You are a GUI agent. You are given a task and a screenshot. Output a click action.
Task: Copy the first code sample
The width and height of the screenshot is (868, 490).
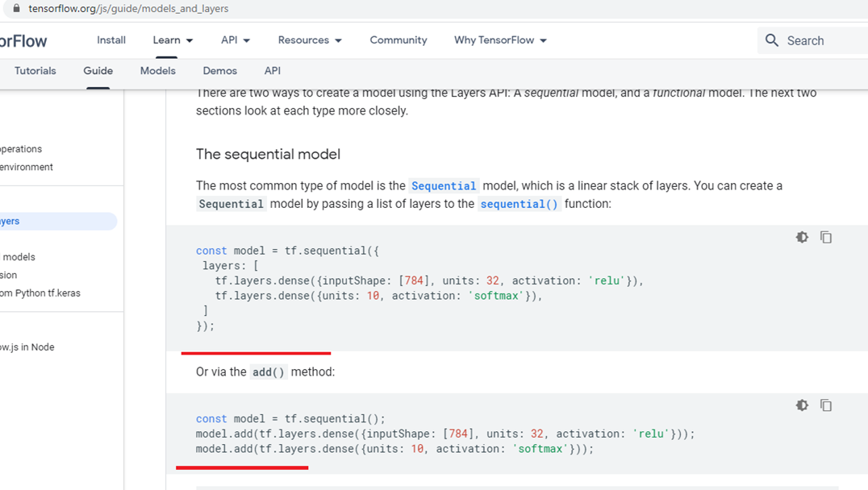click(826, 237)
